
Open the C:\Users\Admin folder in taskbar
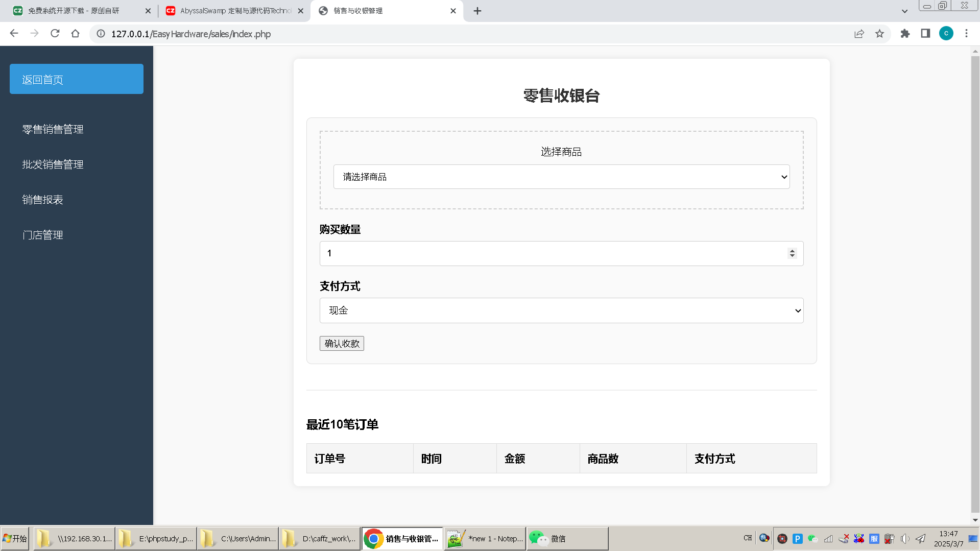(x=238, y=539)
